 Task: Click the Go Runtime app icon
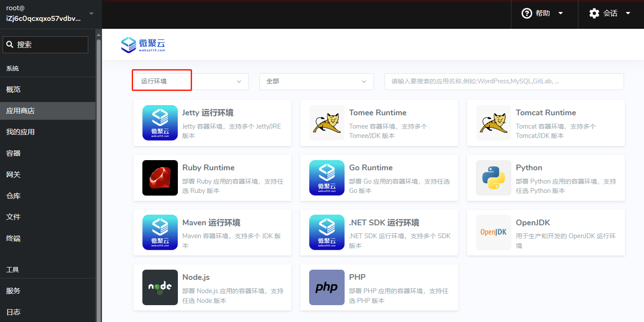coord(327,178)
